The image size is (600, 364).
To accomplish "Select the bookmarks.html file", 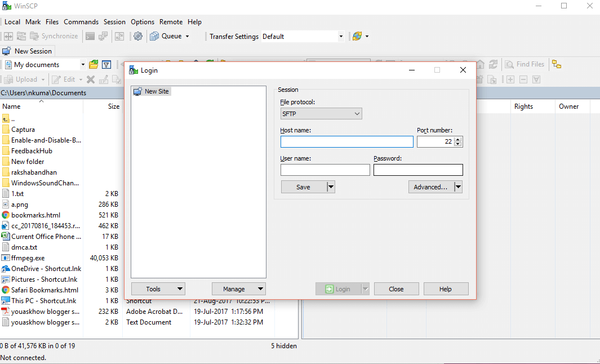I will coord(35,215).
